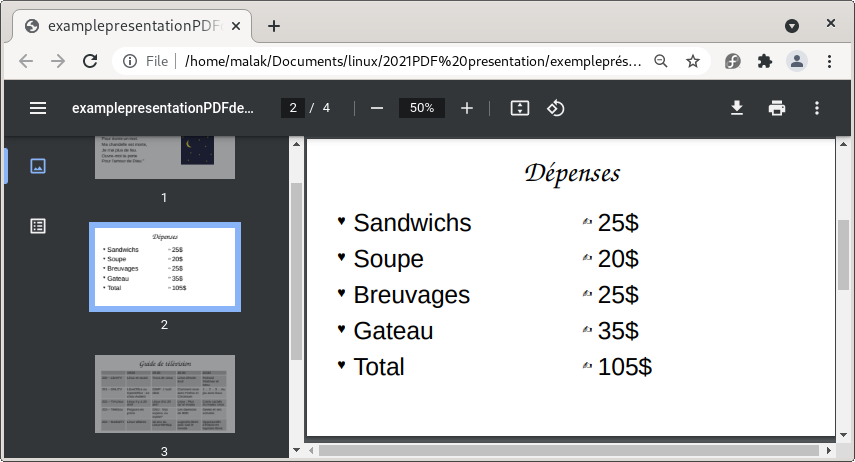Click the thumbnail panel scroll-down arrow
Image resolution: width=855 pixels, height=462 pixels.
296,450
